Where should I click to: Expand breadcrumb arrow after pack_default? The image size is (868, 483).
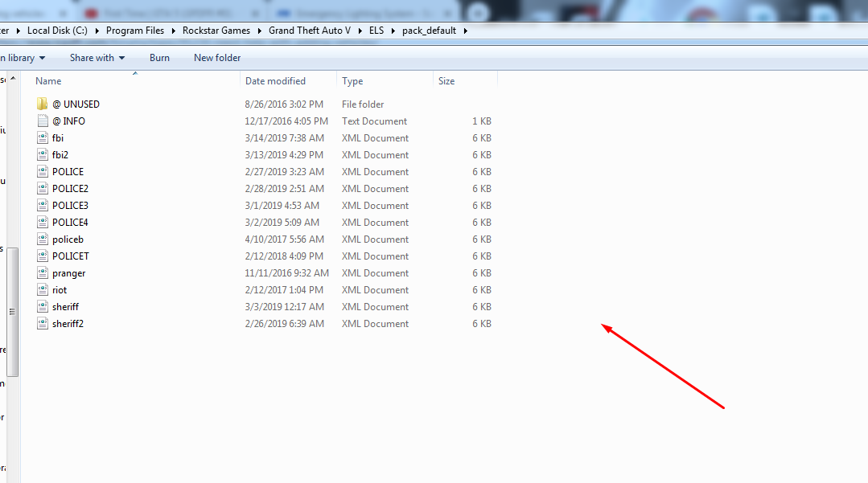point(465,31)
